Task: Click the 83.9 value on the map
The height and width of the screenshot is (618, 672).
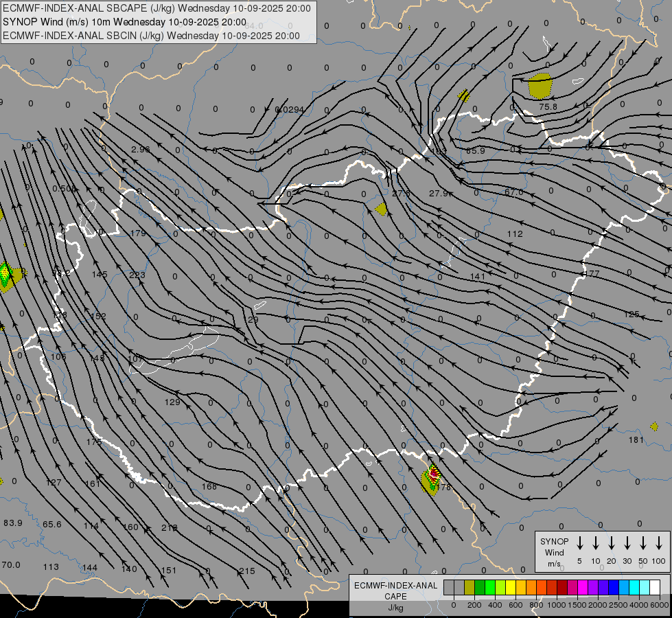Action: 13,523
